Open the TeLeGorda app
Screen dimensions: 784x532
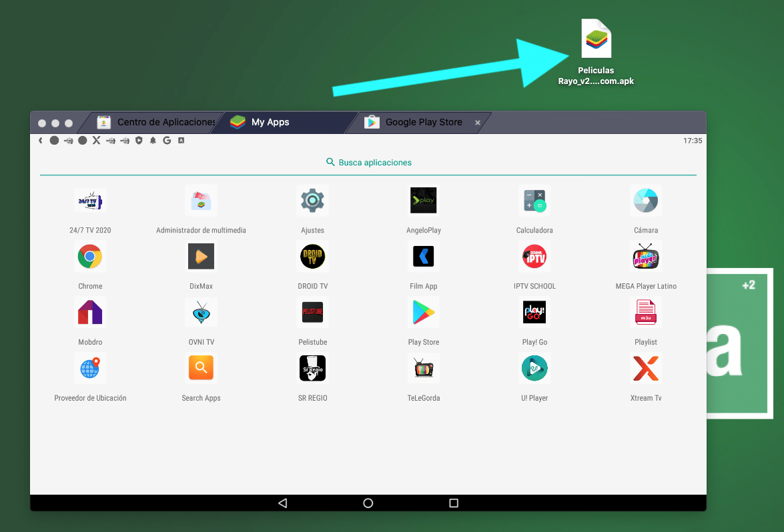click(x=423, y=369)
